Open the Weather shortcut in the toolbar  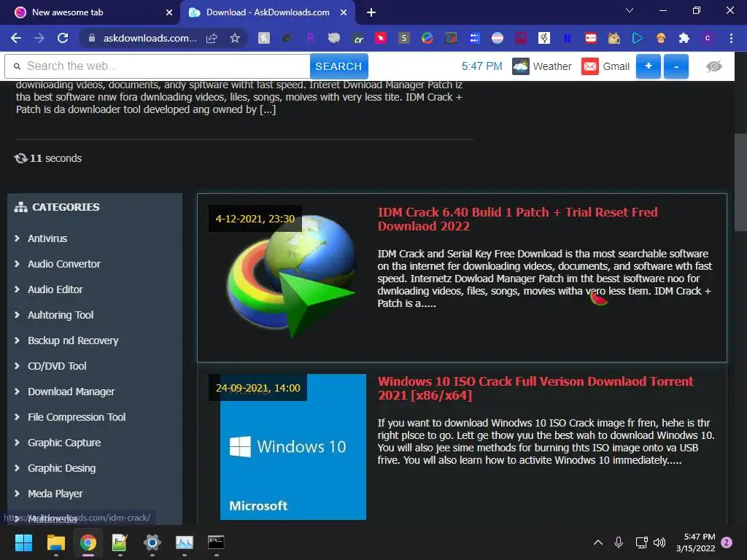542,66
